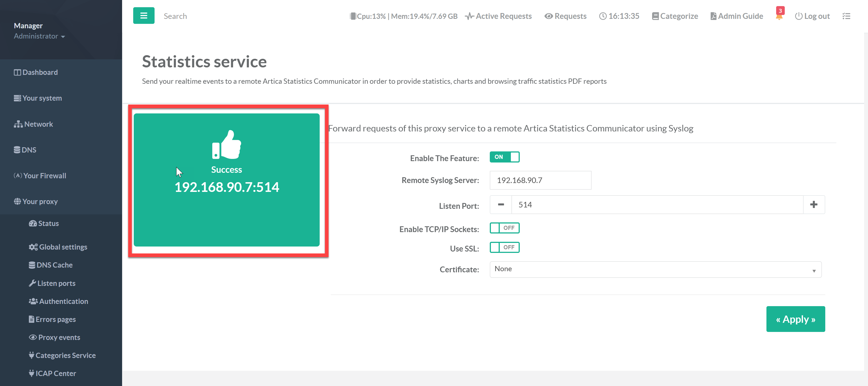Expand the Administrator user menu
The image size is (868, 386).
click(x=39, y=36)
